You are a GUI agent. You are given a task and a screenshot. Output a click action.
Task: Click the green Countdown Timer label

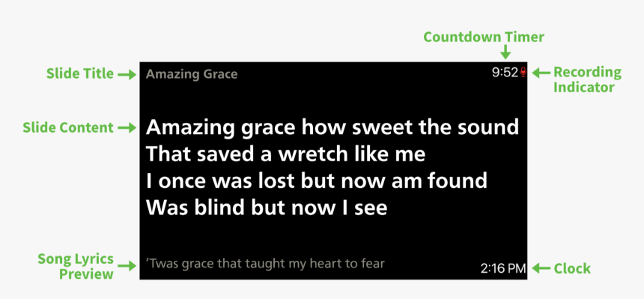pyautogui.click(x=484, y=37)
